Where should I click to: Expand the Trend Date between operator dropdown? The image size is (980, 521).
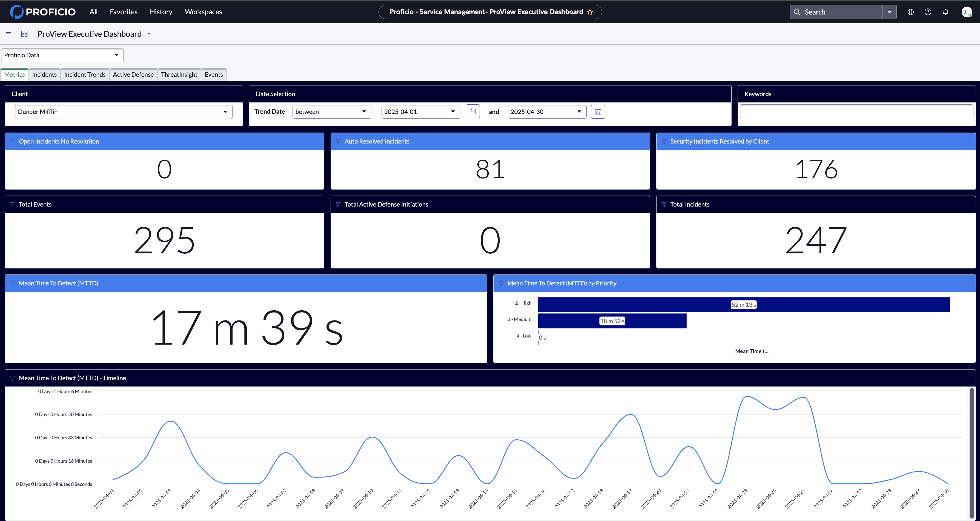(x=331, y=112)
